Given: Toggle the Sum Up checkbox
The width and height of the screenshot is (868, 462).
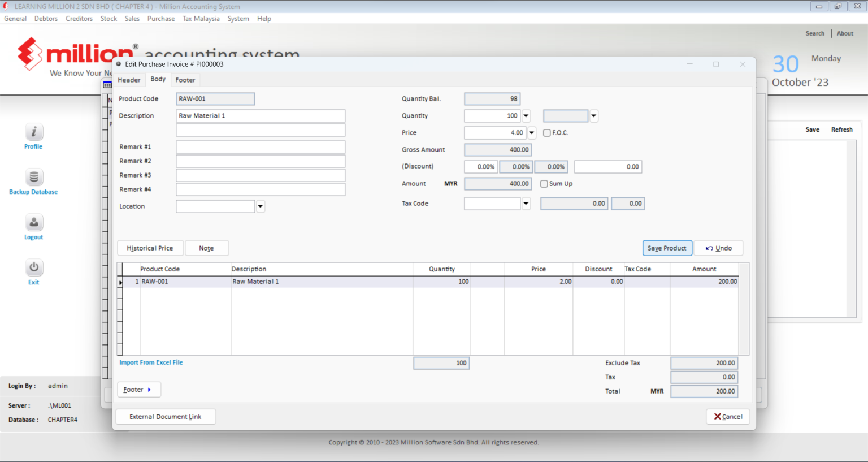Looking at the screenshot, I should 544,183.
